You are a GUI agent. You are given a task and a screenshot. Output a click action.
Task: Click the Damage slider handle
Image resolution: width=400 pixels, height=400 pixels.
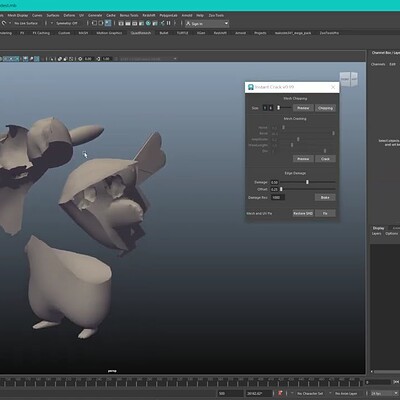pyautogui.click(x=307, y=182)
